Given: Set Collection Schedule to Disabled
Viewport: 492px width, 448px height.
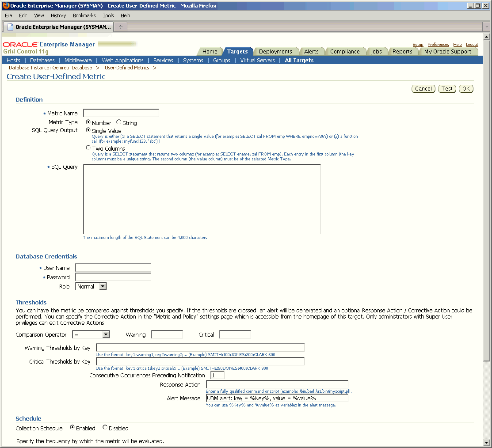Looking at the screenshot, I should point(105,427).
